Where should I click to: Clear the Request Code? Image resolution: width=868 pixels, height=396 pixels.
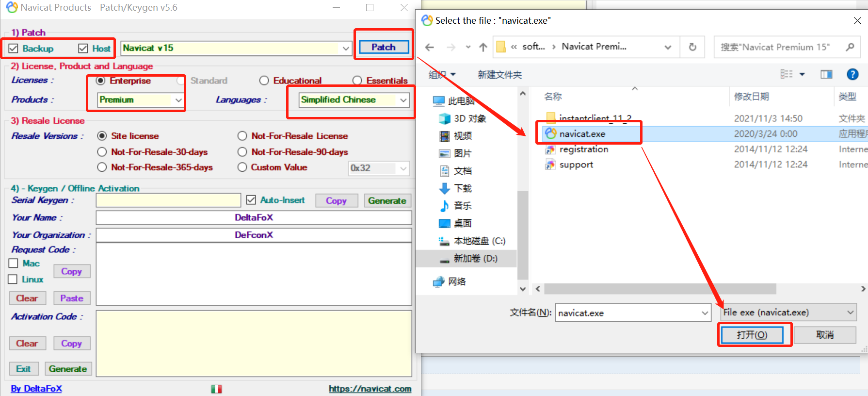coord(27,298)
